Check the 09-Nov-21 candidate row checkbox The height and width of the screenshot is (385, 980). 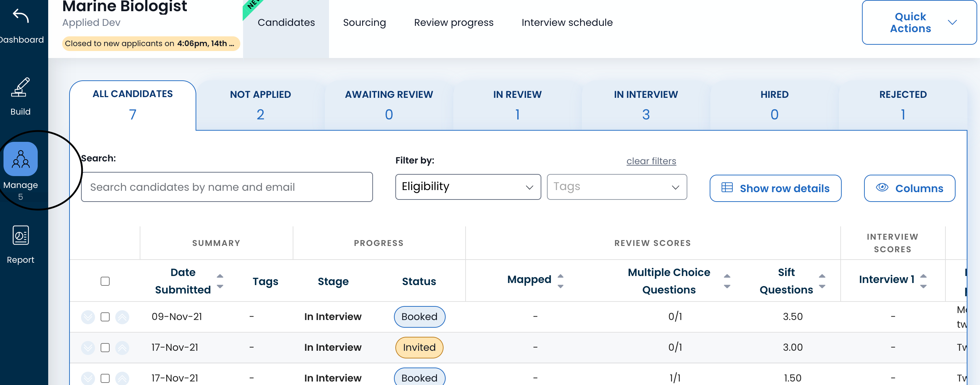105,317
